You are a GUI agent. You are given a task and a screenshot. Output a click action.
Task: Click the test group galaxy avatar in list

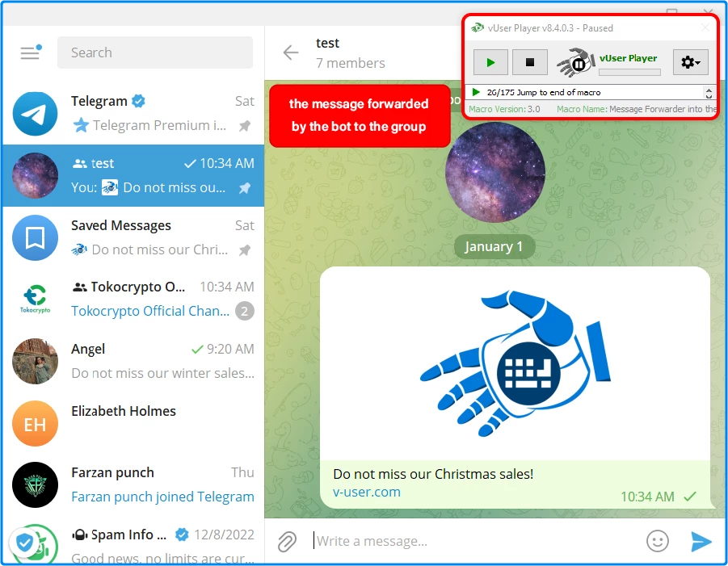(35, 175)
